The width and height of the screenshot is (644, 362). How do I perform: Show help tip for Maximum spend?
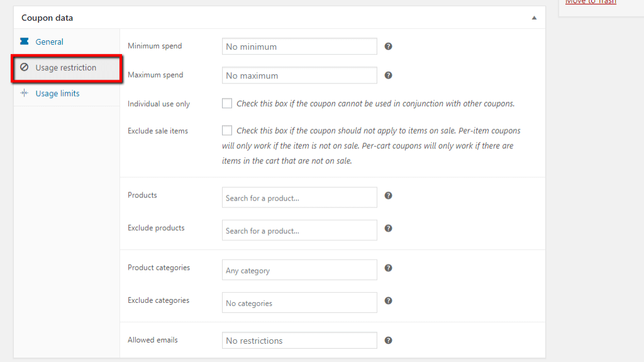pyautogui.click(x=388, y=75)
